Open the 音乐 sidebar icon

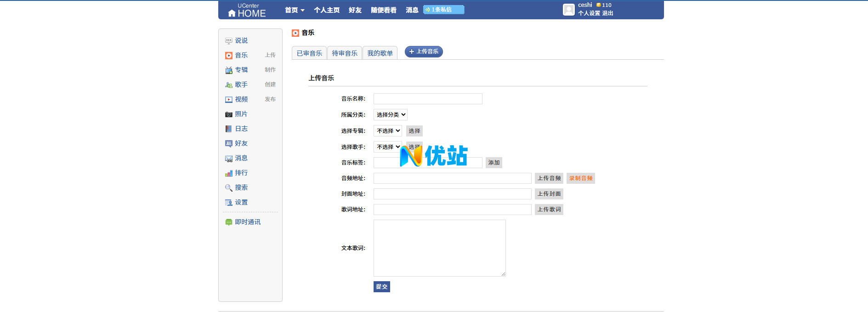click(x=228, y=56)
